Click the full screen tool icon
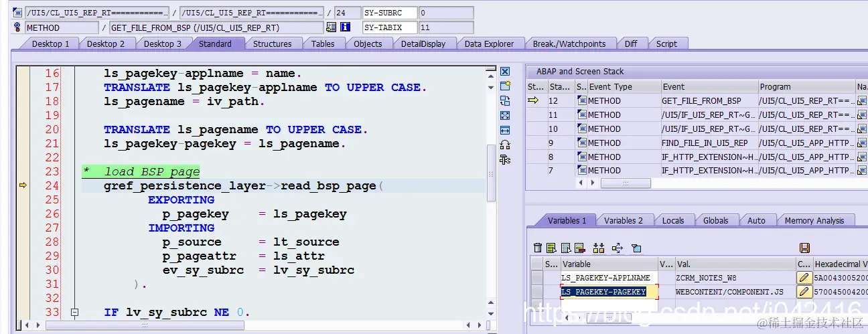The image size is (868, 334). pyautogui.click(x=505, y=116)
